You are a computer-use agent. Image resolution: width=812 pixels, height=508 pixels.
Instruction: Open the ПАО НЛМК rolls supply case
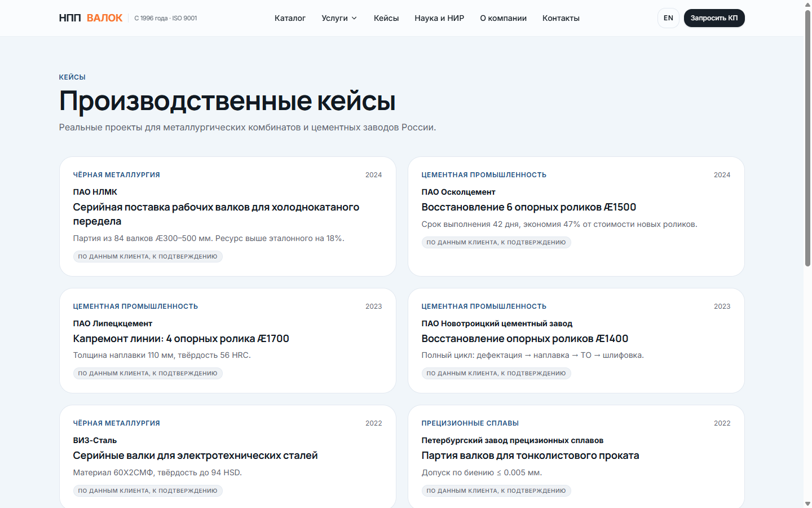(216, 214)
